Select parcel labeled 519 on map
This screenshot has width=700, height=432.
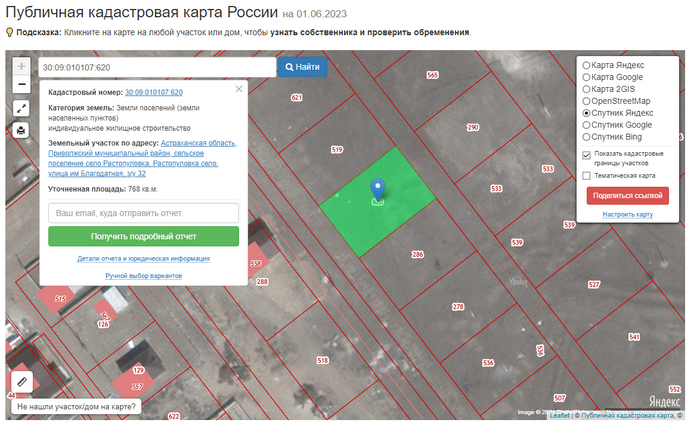tap(337, 150)
